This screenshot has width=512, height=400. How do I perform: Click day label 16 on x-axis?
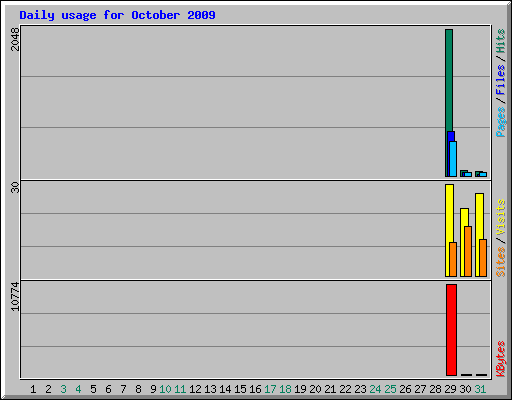(x=255, y=389)
